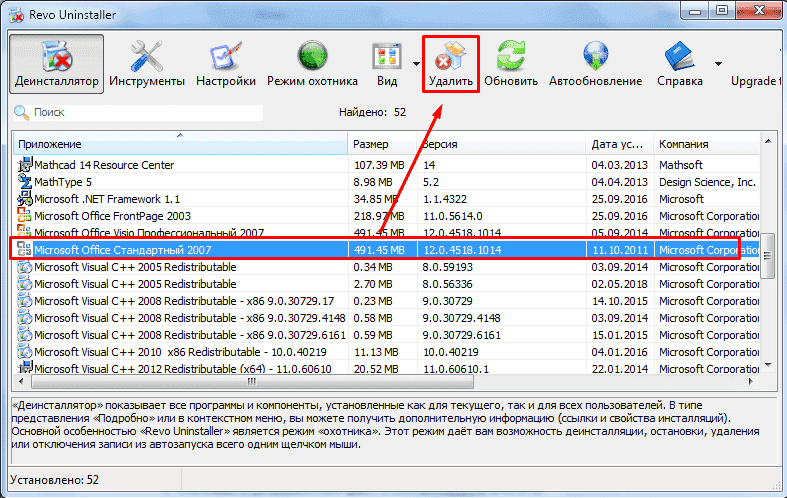
Task: Click version 11.0.5614.0 cell
Action: pos(452,216)
